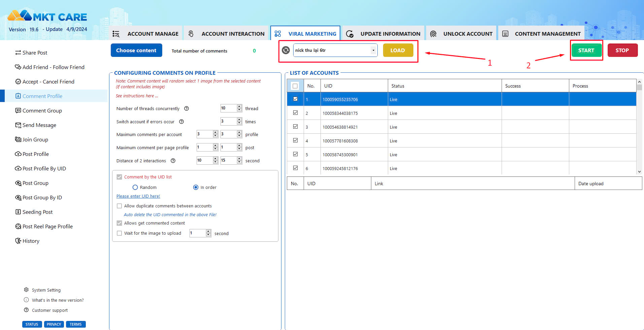Open the Unlock Account tab
Image resolution: width=644 pixels, height=330 pixels.
pos(461,34)
